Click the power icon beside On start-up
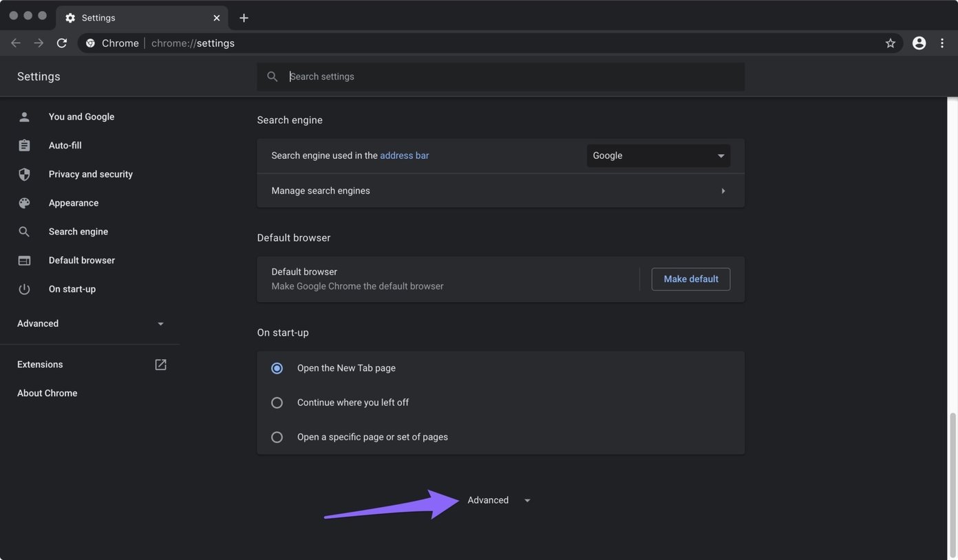958x560 pixels. (x=24, y=289)
